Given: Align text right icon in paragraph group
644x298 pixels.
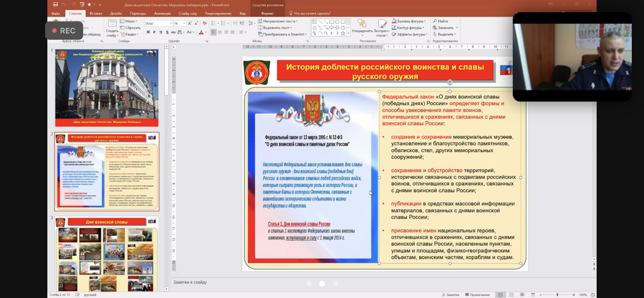Looking at the screenshot, I should tap(226, 32).
